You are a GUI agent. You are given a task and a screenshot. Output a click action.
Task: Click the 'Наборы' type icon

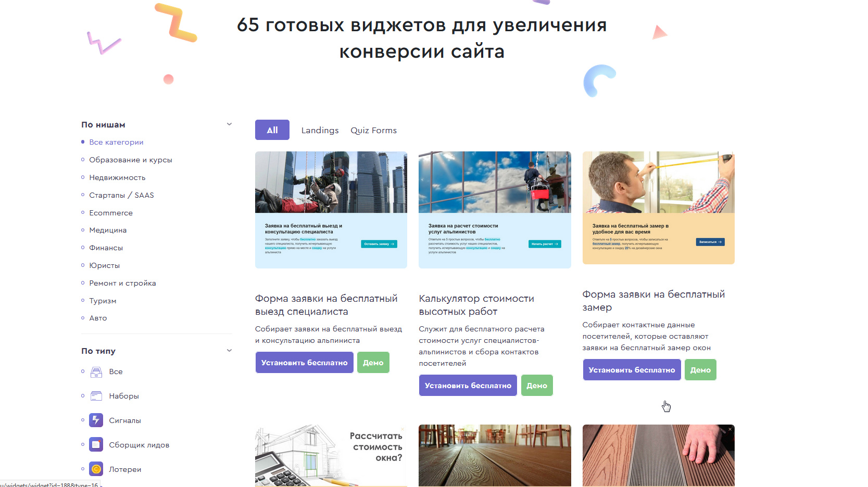pos(96,396)
